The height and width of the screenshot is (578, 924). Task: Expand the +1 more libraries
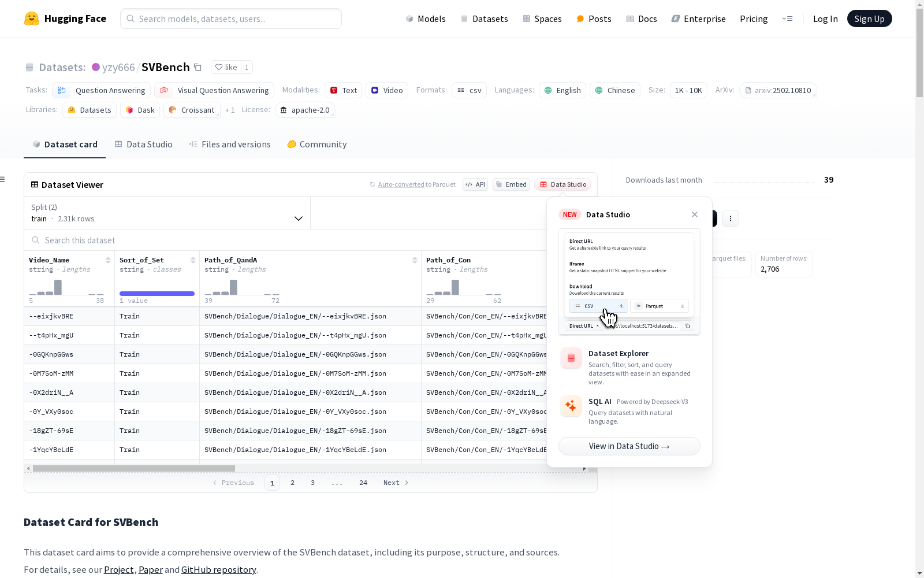230,110
